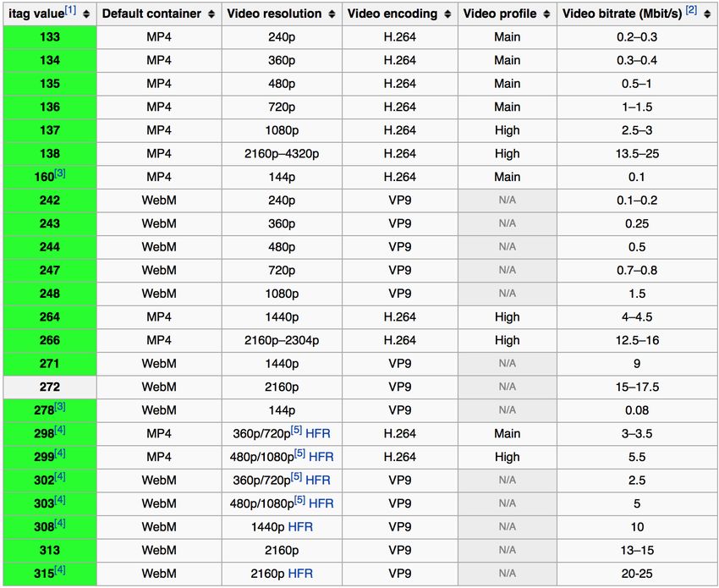
Task: Click the sort arrows in itag value header
Action: click(x=86, y=14)
